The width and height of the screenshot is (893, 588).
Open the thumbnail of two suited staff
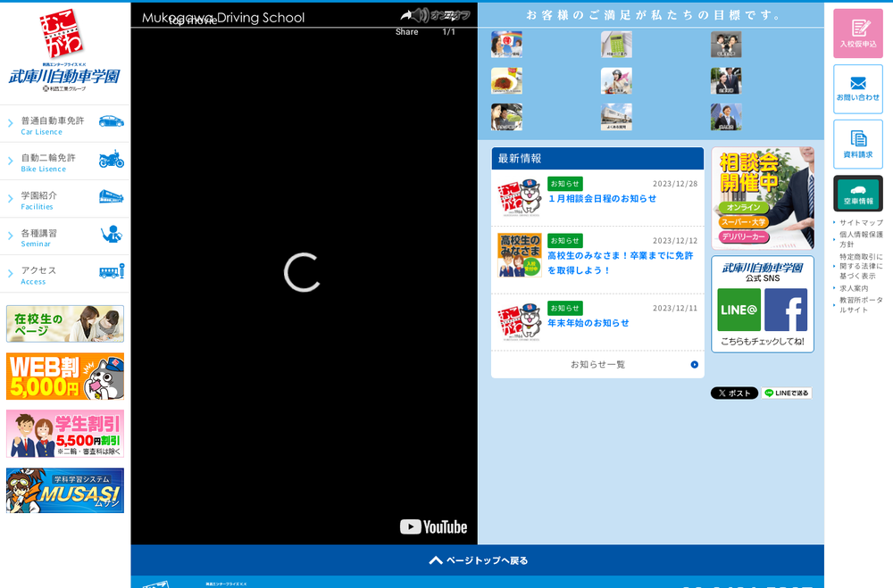(726, 81)
